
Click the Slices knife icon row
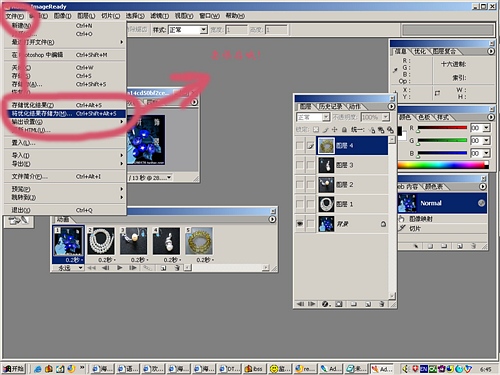[x=442, y=228]
